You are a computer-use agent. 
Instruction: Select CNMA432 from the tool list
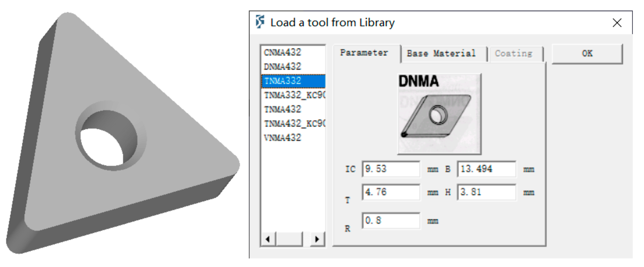tap(283, 52)
